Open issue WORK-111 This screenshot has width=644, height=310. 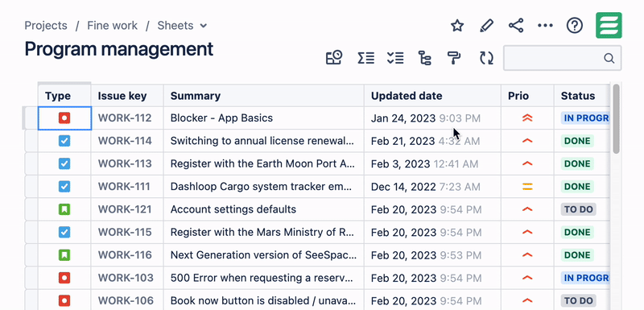click(x=124, y=187)
